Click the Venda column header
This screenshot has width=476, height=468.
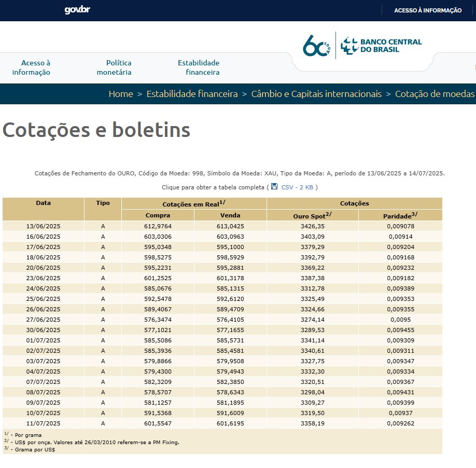(230, 215)
